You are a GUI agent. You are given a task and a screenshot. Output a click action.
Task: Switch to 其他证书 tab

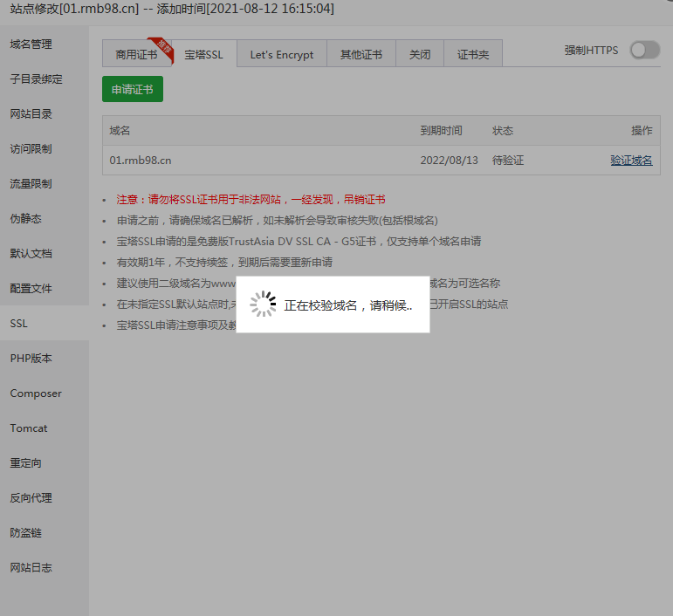361,54
